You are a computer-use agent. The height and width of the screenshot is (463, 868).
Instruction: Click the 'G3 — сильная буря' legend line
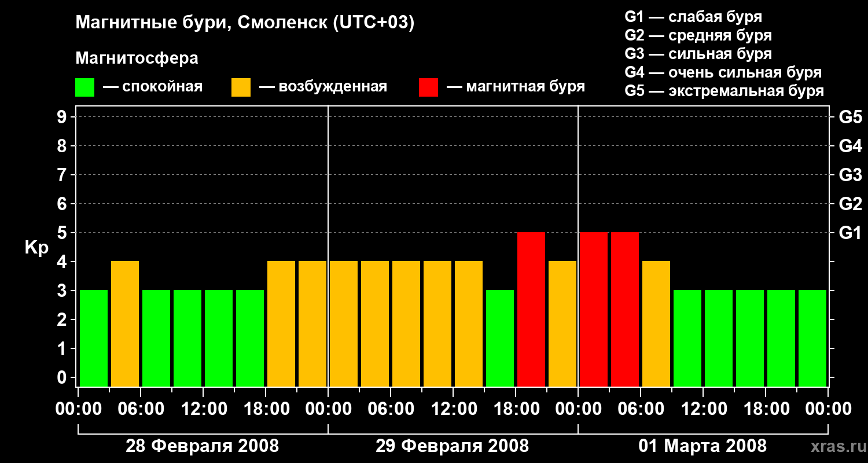pos(698,54)
